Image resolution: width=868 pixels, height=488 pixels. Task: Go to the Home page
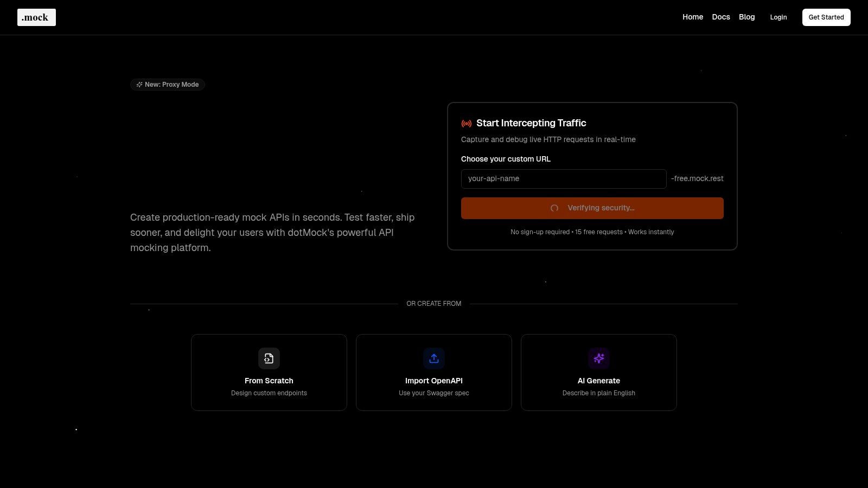[692, 17]
